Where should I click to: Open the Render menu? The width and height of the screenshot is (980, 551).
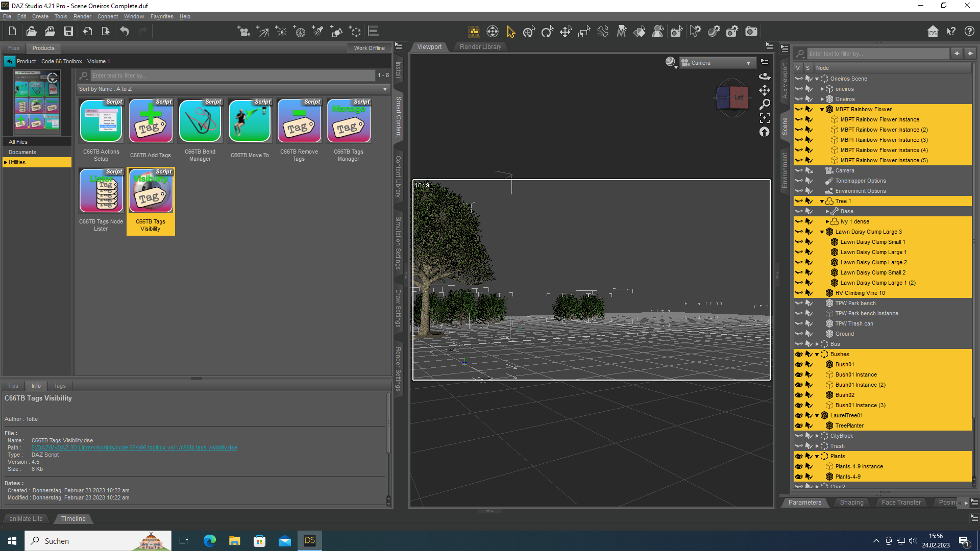[x=82, y=16]
